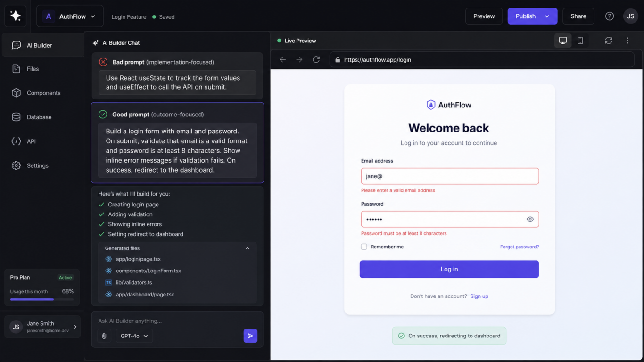644x362 pixels.
Task: Switch preview to mobile view
Action: 580,41
